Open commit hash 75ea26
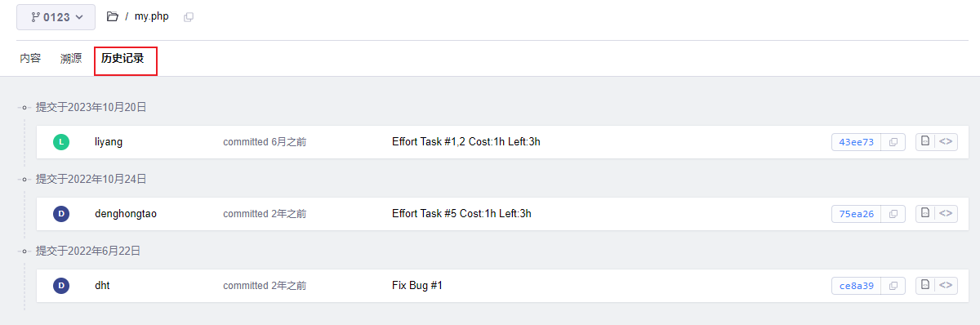 click(857, 214)
